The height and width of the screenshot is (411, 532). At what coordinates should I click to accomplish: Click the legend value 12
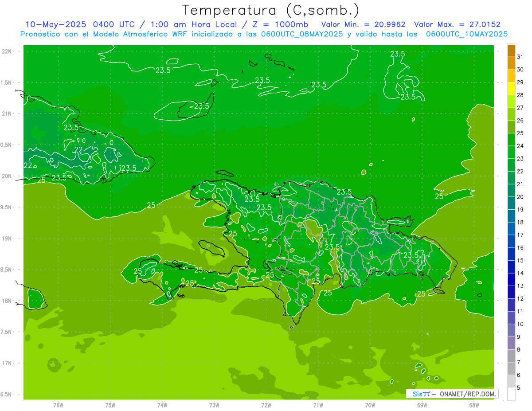520,299
